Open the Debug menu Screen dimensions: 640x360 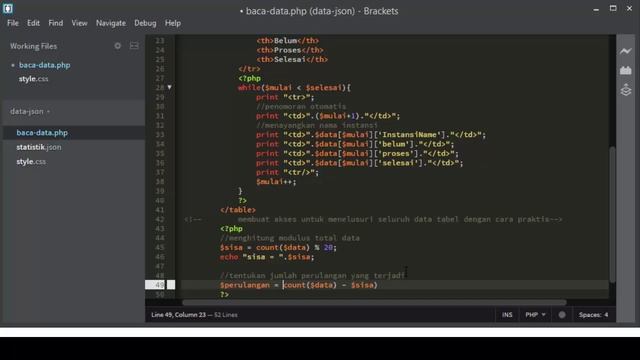(x=145, y=23)
